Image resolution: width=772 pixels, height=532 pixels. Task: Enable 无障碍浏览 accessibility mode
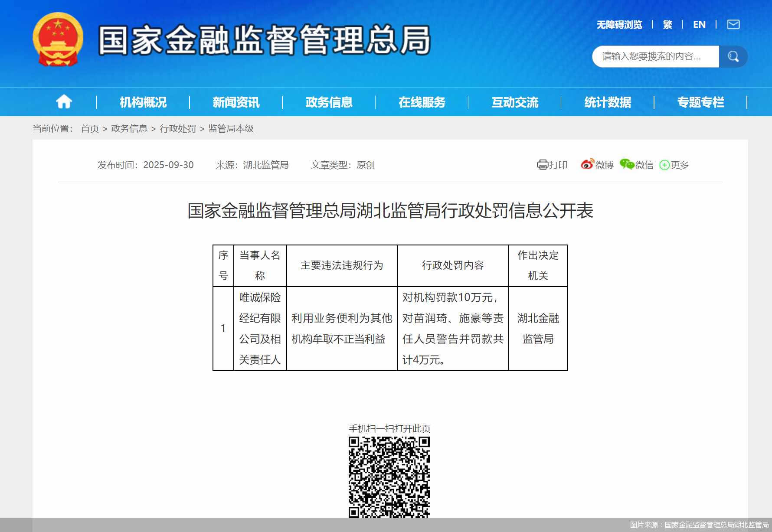[x=619, y=25]
